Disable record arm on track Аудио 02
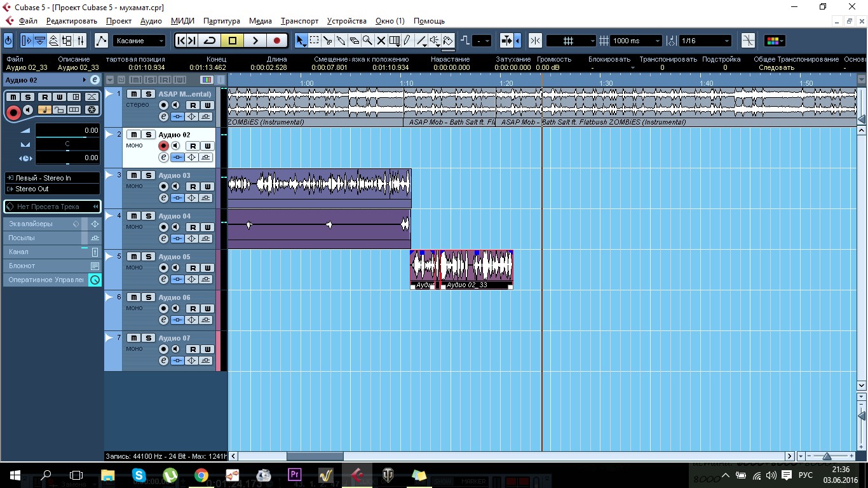 click(163, 146)
